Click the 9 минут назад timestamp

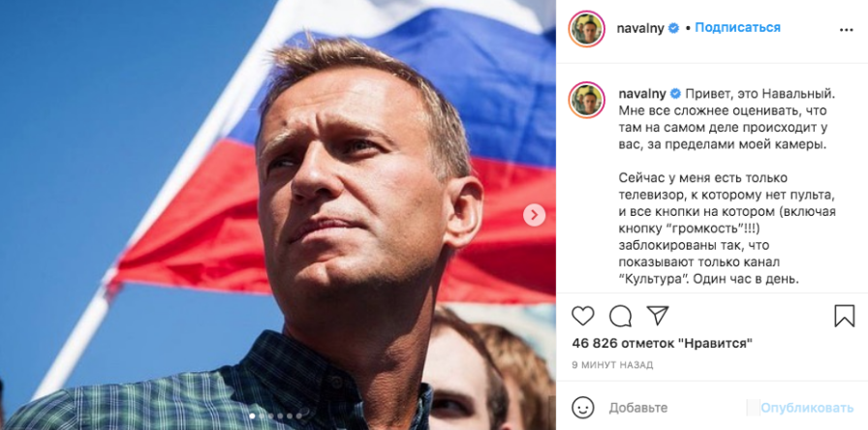tap(612, 365)
